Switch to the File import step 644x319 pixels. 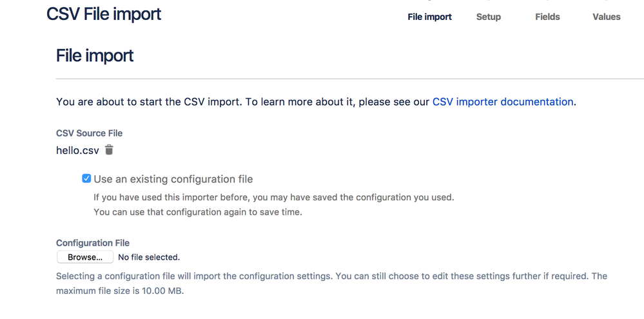click(429, 17)
